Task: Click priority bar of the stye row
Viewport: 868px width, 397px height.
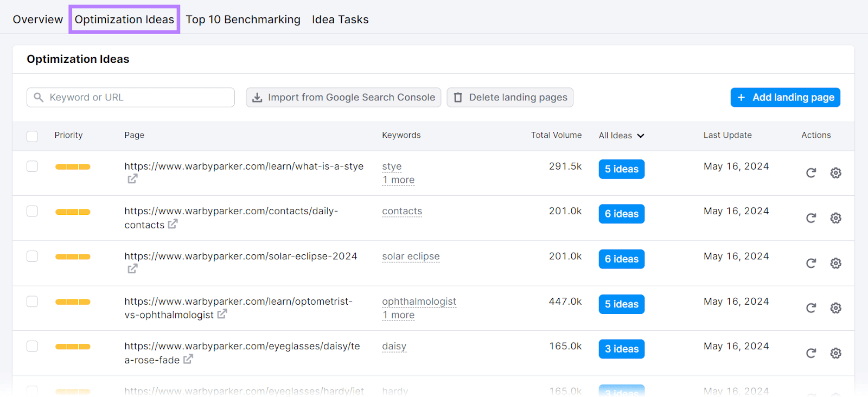Action: pos(73,167)
